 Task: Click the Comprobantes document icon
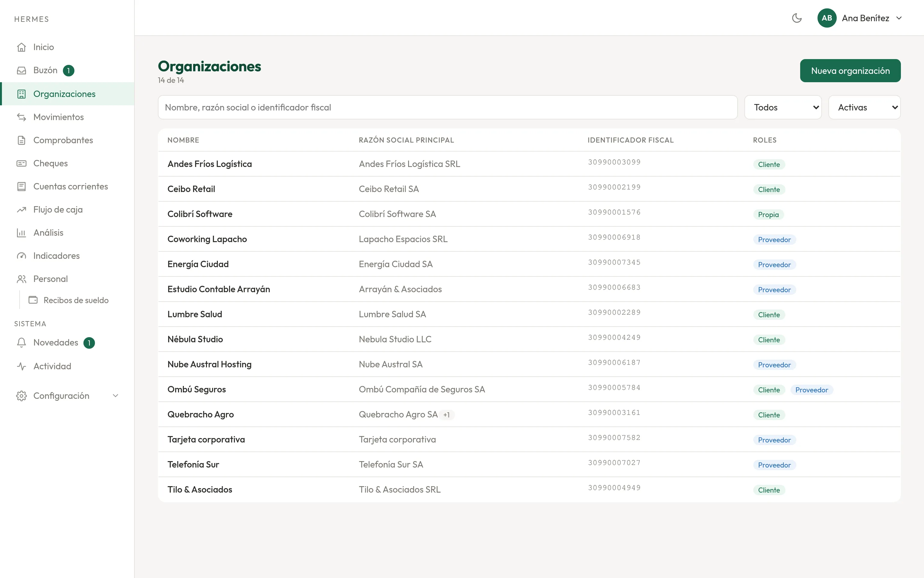[21, 140]
